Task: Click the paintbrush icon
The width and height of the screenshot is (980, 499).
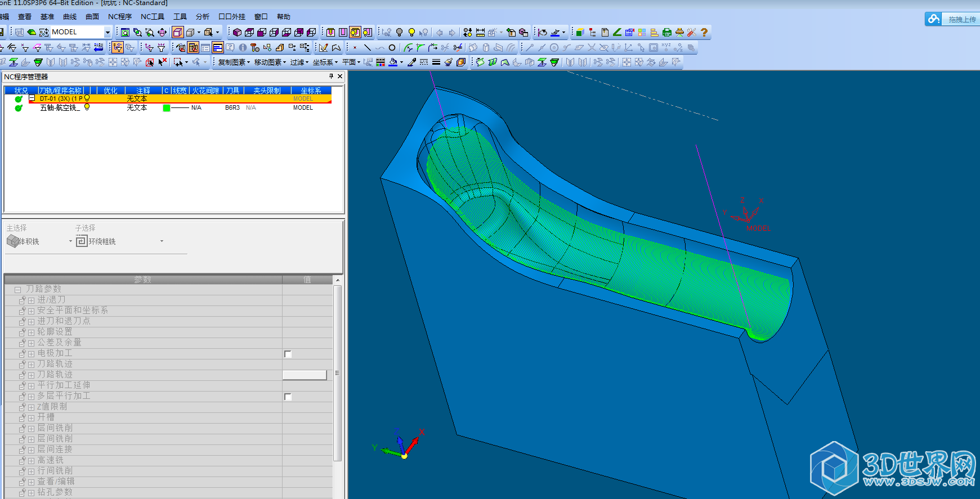Action: pyautogui.click(x=449, y=62)
